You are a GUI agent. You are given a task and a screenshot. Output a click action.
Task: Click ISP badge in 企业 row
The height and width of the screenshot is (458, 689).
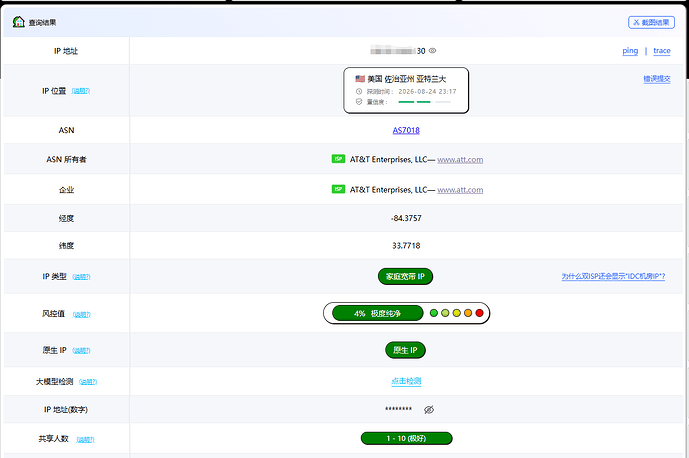pos(338,189)
